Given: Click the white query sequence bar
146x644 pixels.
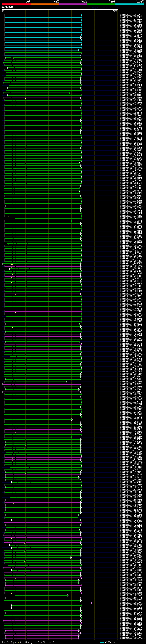Looking at the screenshot, I should pyautogui.click(x=60, y=10).
